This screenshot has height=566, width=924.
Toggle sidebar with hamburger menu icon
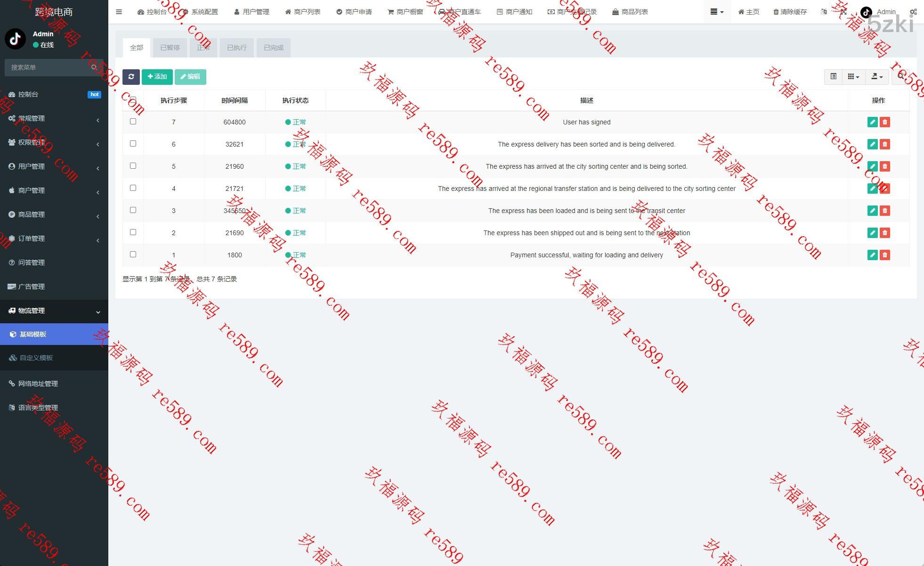click(x=119, y=12)
